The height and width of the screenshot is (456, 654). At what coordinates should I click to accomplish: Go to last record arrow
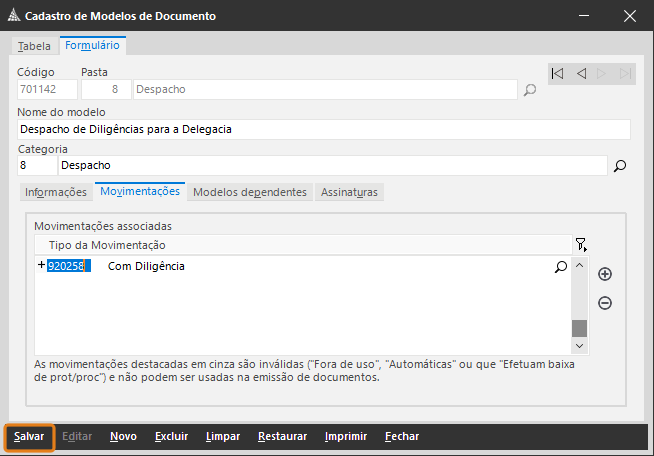[625, 74]
